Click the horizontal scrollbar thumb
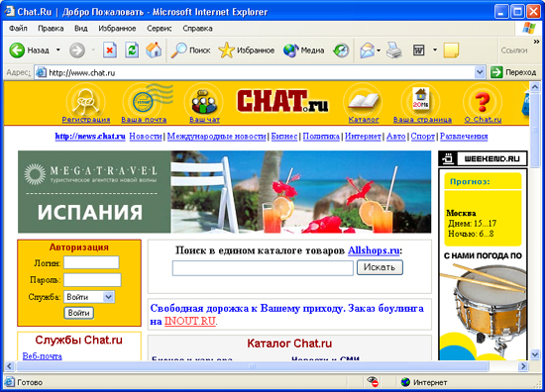This screenshot has width=545, height=392. coord(253,366)
